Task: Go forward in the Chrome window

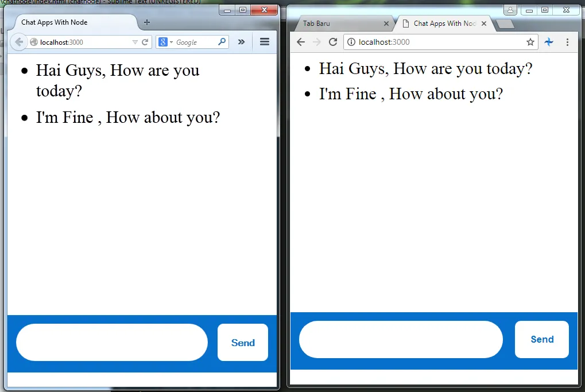Action: [317, 42]
